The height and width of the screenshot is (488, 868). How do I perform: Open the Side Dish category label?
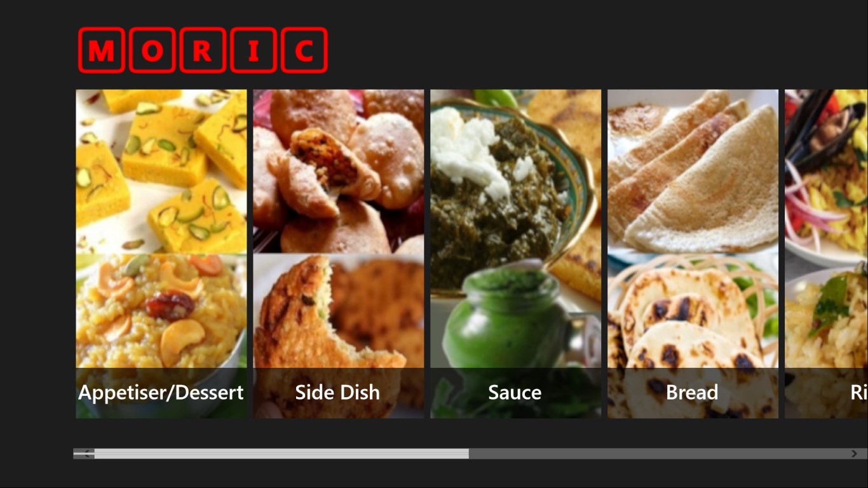click(x=337, y=393)
